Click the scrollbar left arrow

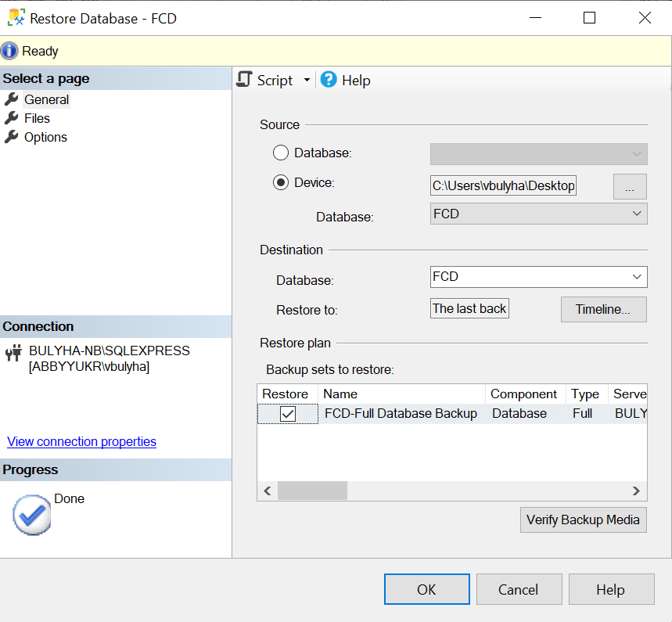(268, 491)
